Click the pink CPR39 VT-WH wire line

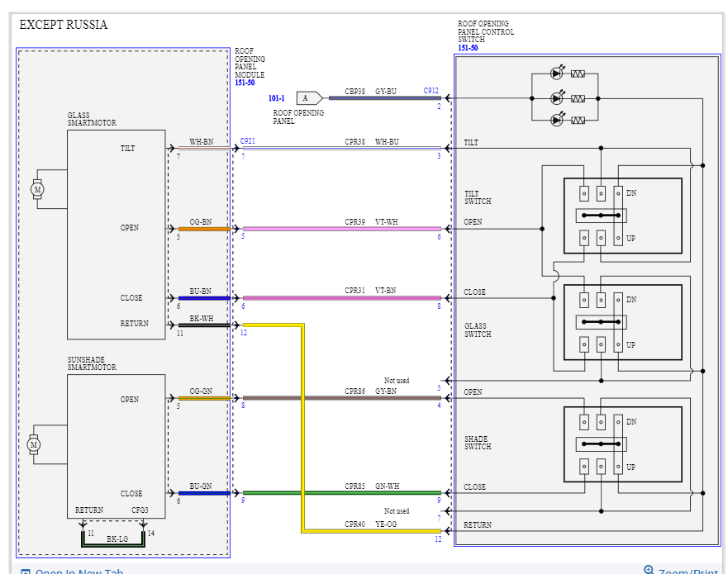tap(342, 229)
